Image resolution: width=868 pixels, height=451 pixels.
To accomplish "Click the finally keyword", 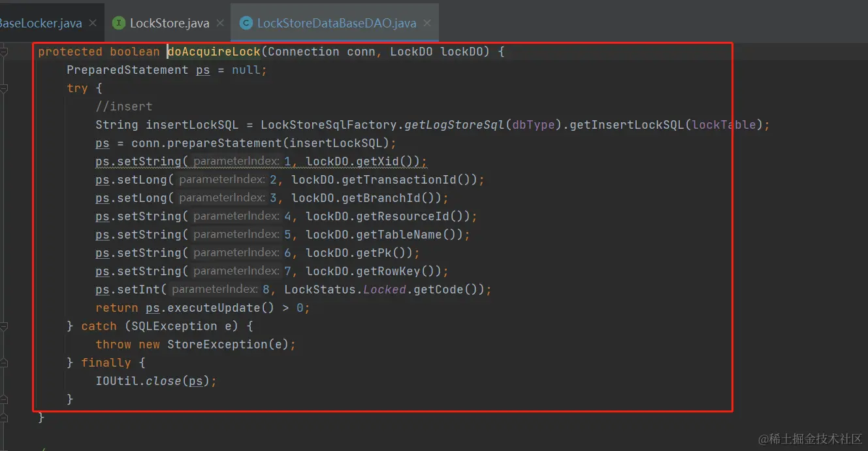I will click(106, 363).
